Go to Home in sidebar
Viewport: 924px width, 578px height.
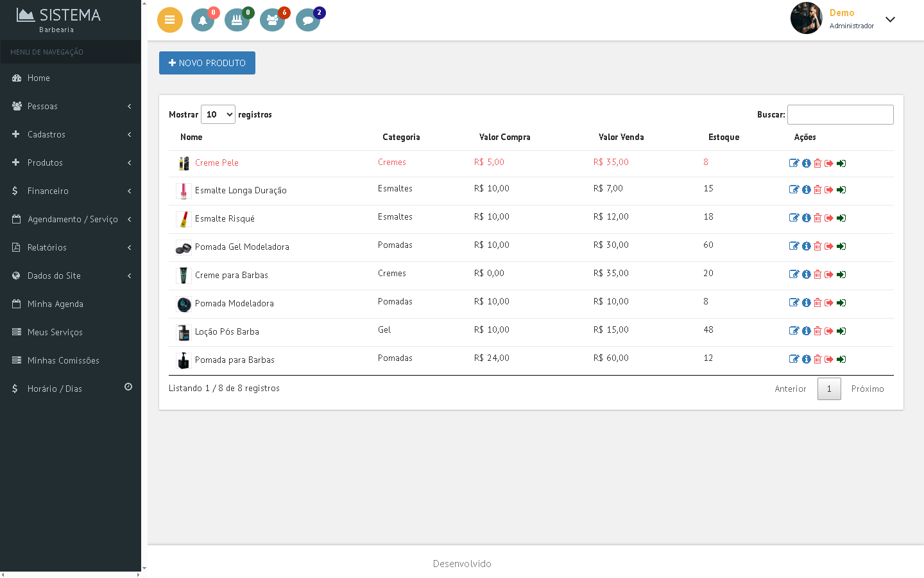(x=38, y=78)
